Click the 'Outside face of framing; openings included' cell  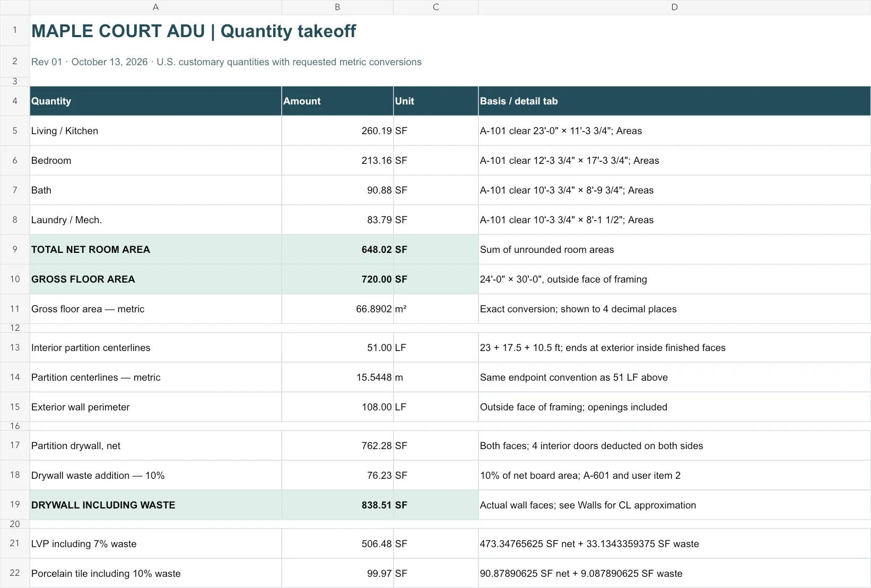click(x=675, y=407)
